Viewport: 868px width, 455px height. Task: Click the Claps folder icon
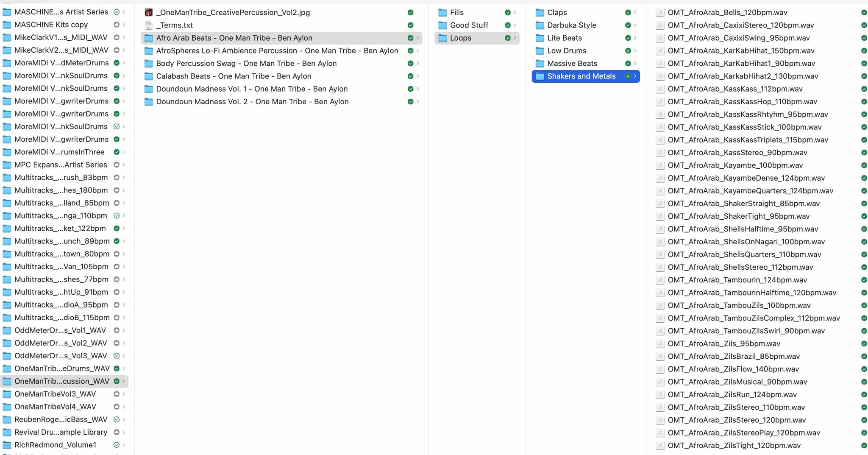540,13
